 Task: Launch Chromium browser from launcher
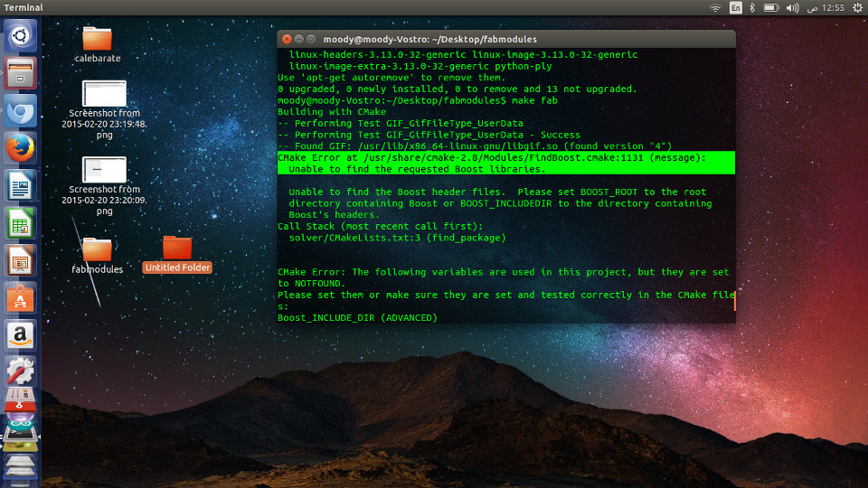tap(21, 110)
